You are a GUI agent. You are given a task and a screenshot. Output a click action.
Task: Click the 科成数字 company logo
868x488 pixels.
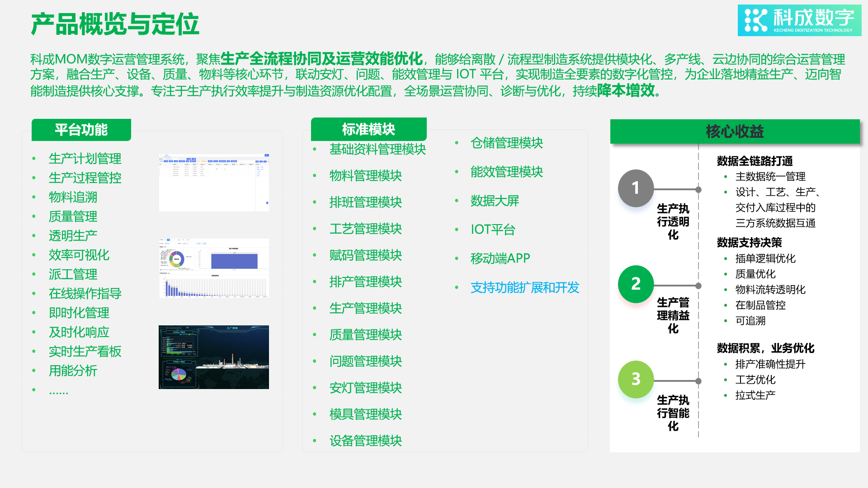coord(799,20)
